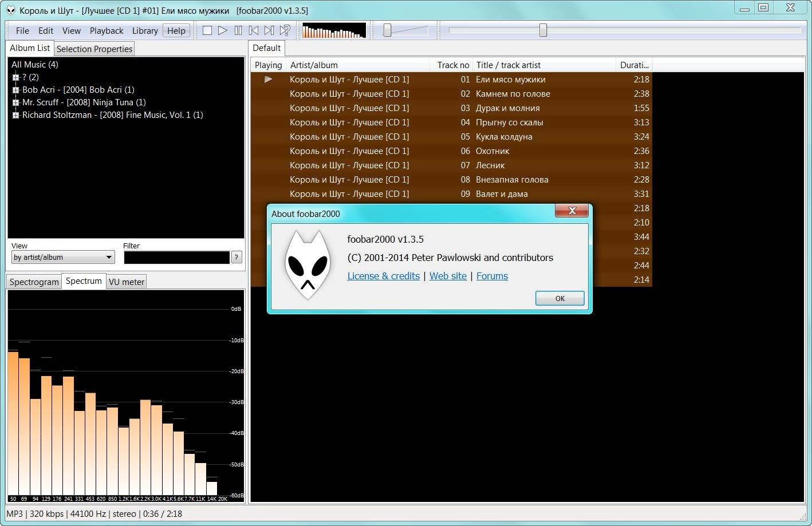Click into the Filter input field

click(x=177, y=258)
